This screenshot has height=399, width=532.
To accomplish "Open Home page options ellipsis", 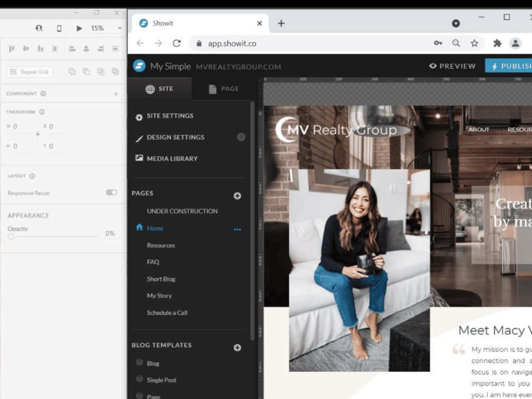I will click(237, 229).
